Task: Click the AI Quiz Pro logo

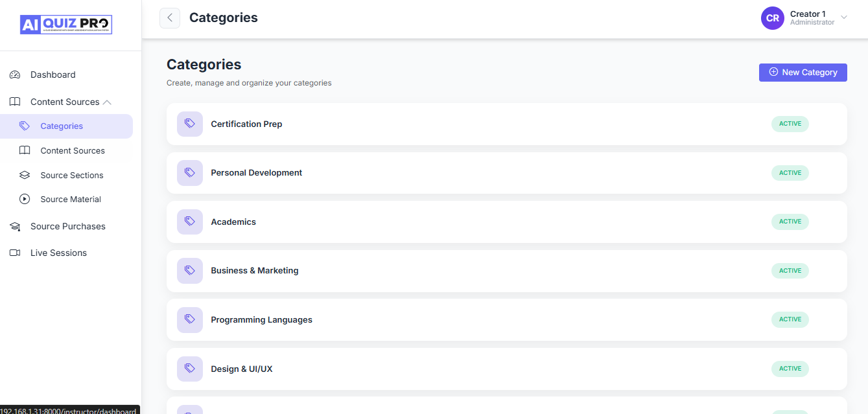Action: (x=66, y=25)
